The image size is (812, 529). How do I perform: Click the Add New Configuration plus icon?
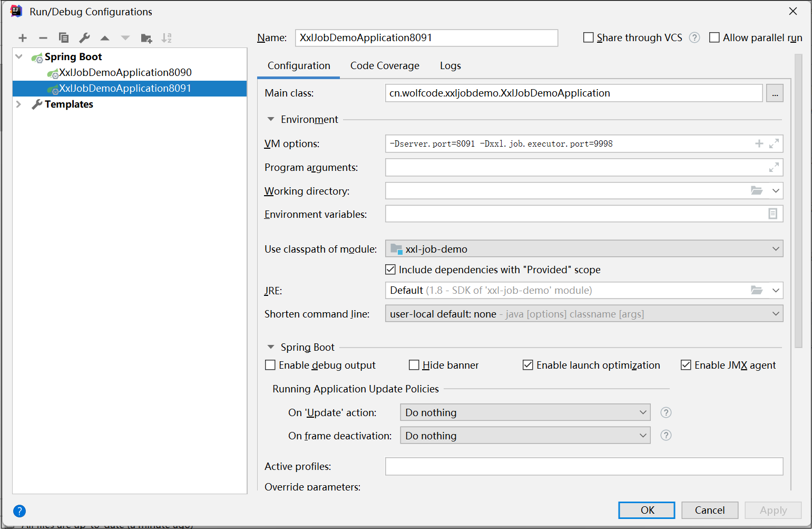[23, 38]
